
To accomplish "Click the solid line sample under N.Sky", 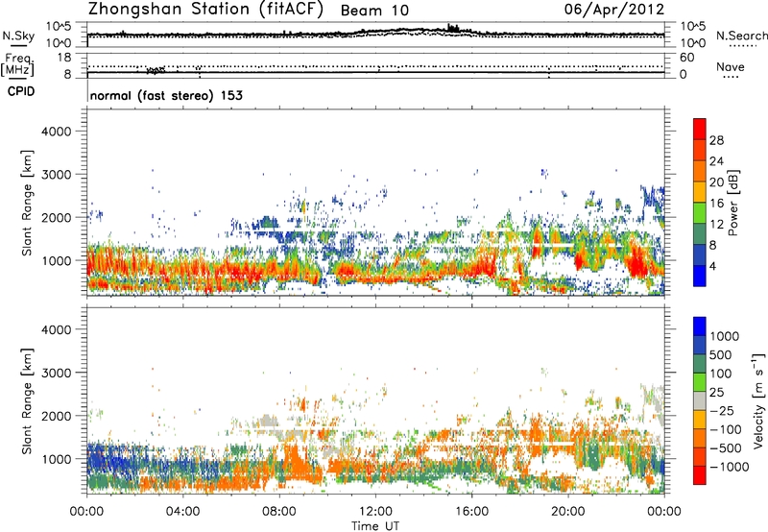I will tap(18, 46).
